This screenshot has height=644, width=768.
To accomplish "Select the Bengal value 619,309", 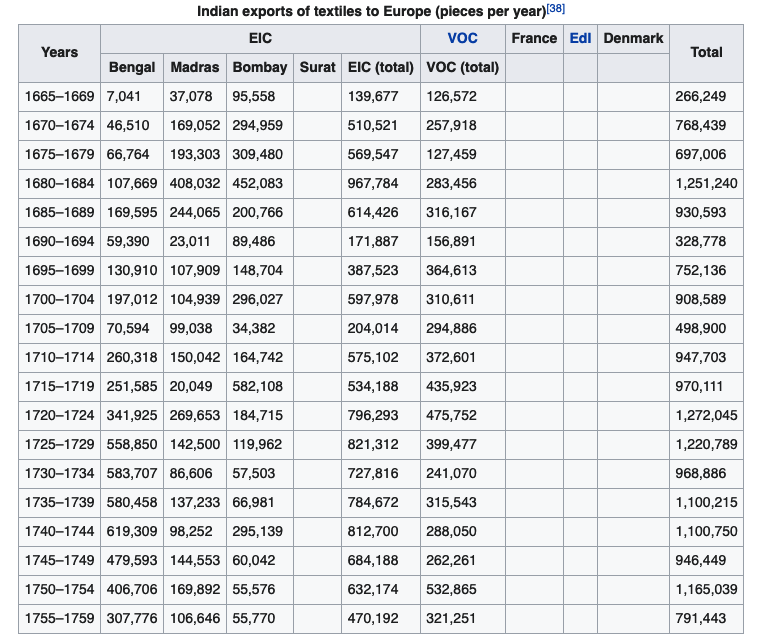I will 132,531.
